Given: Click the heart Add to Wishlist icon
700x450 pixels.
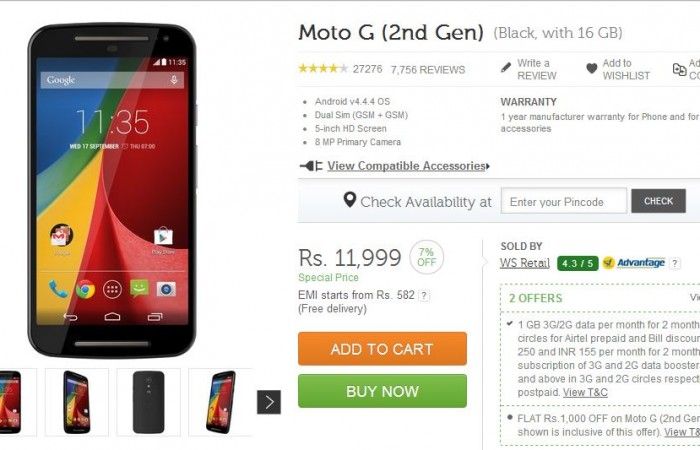Looking at the screenshot, I should pyautogui.click(x=592, y=68).
